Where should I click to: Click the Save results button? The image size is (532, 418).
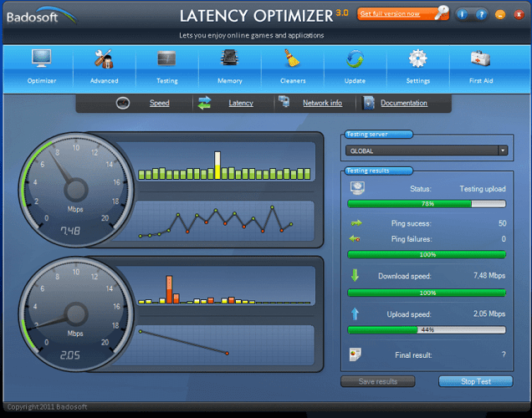(377, 381)
